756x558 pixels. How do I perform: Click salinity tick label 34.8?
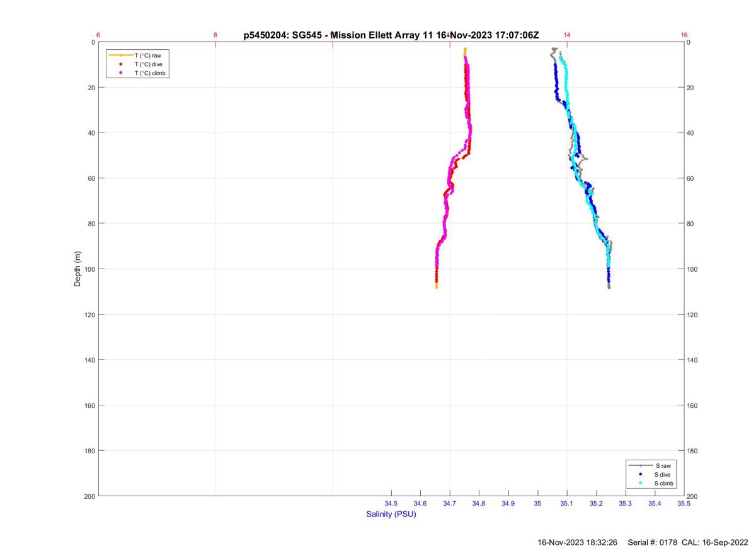click(x=479, y=504)
